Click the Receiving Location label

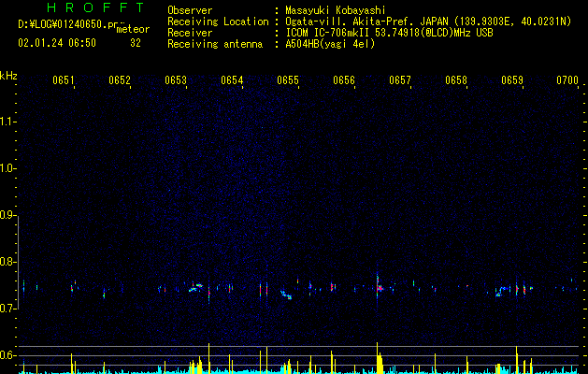[x=218, y=22]
